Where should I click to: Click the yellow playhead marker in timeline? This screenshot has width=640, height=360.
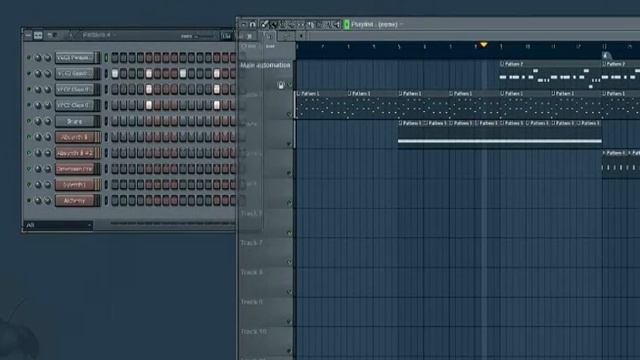click(x=484, y=44)
